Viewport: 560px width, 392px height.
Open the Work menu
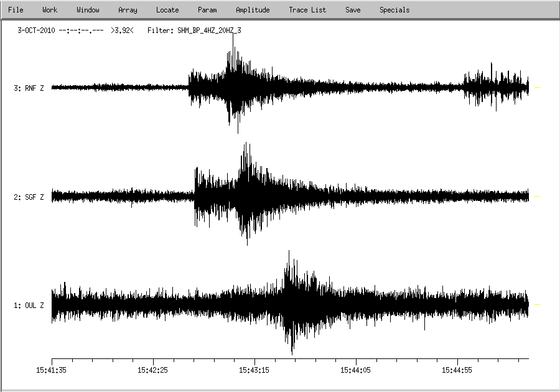point(50,10)
